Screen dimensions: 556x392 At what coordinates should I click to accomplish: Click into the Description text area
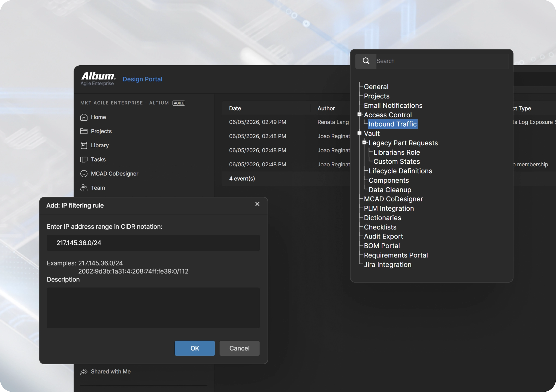153,308
